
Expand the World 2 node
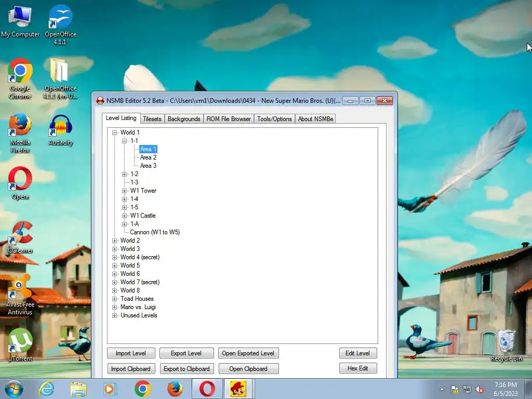[x=115, y=241]
